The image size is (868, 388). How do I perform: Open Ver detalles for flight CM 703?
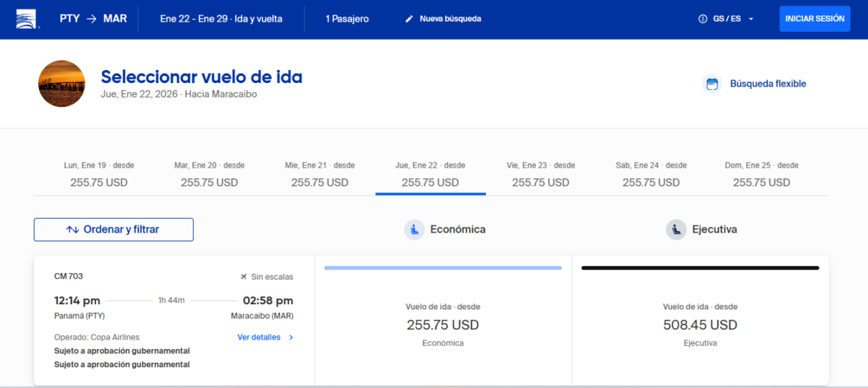coord(259,337)
